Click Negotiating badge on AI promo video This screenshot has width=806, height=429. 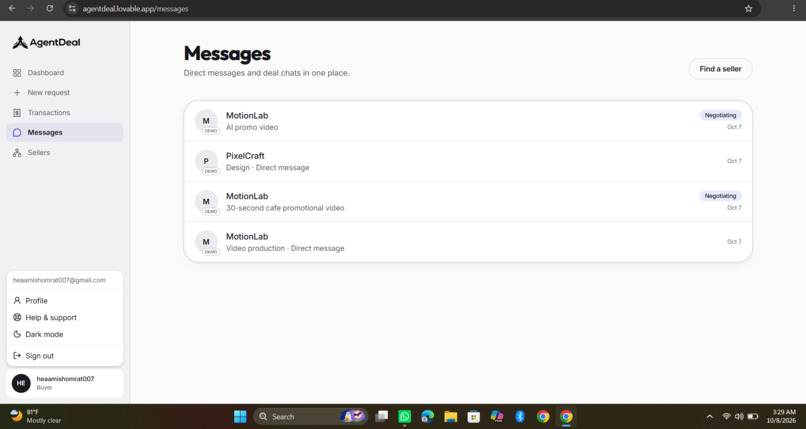pyautogui.click(x=720, y=115)
